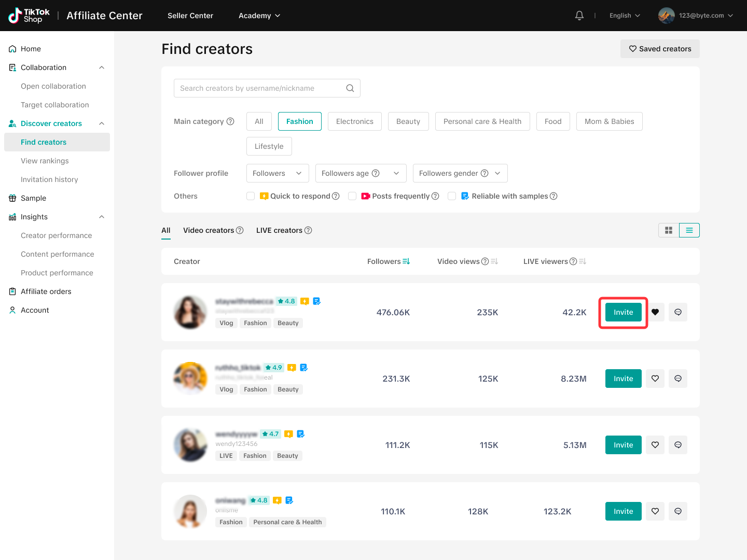The image size is (747, 560).
Task: Select the Beauty category filter
Action: 408,121
